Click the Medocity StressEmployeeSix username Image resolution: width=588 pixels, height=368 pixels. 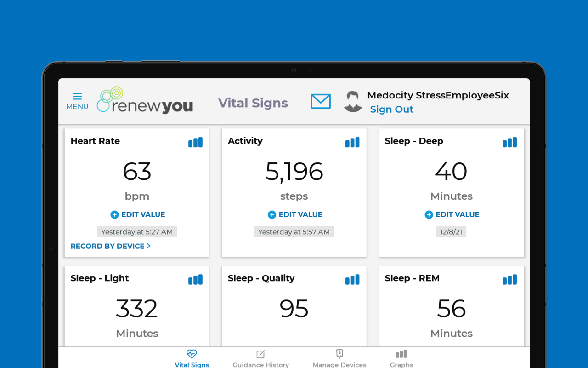click(438, 95)
